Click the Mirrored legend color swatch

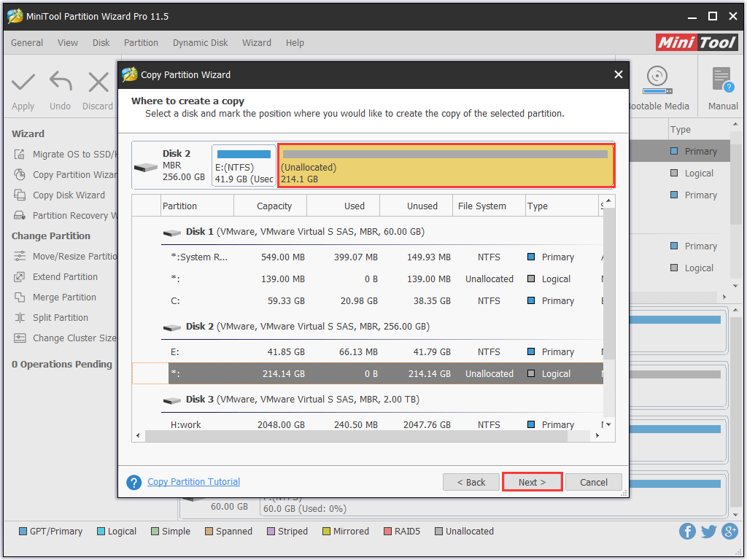click(x=326, y=532)
